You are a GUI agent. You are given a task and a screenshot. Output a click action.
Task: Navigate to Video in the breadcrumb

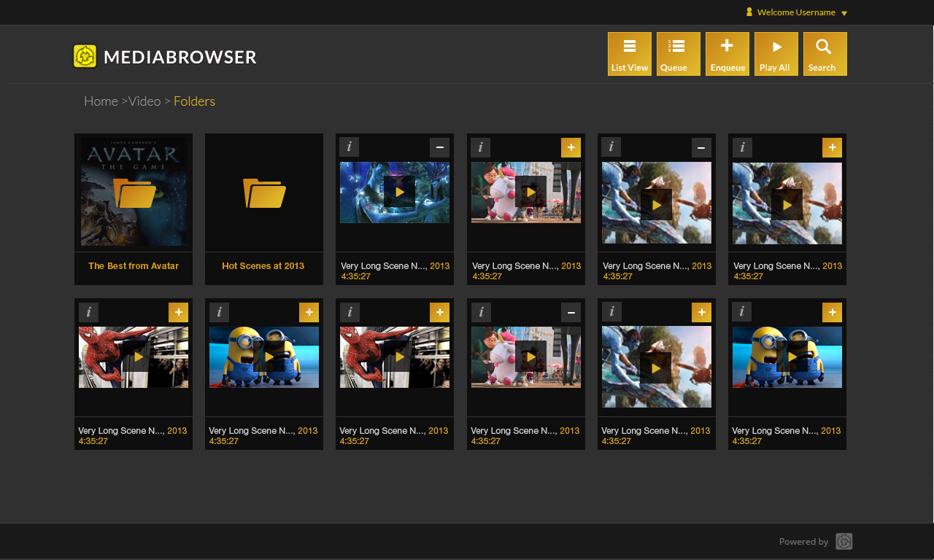pyautogui.click(x=144, y=101)
